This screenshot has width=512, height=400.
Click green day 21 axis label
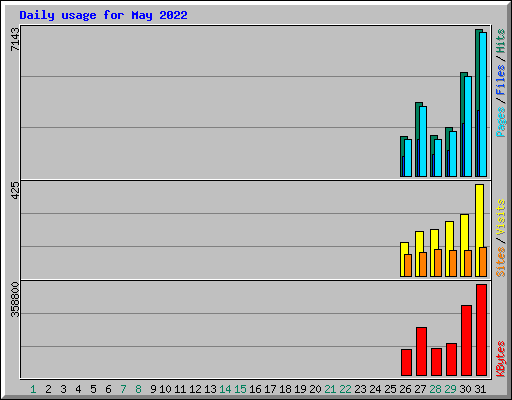330,389
